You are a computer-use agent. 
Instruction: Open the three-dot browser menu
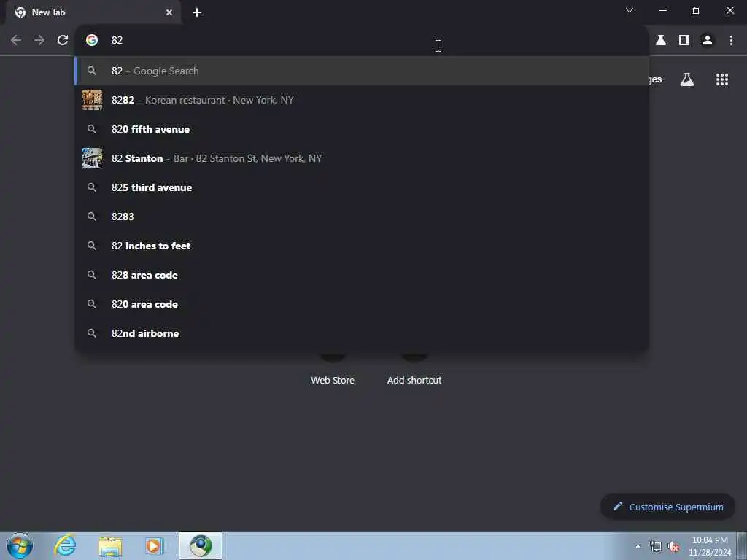click(x=731, y=41)
